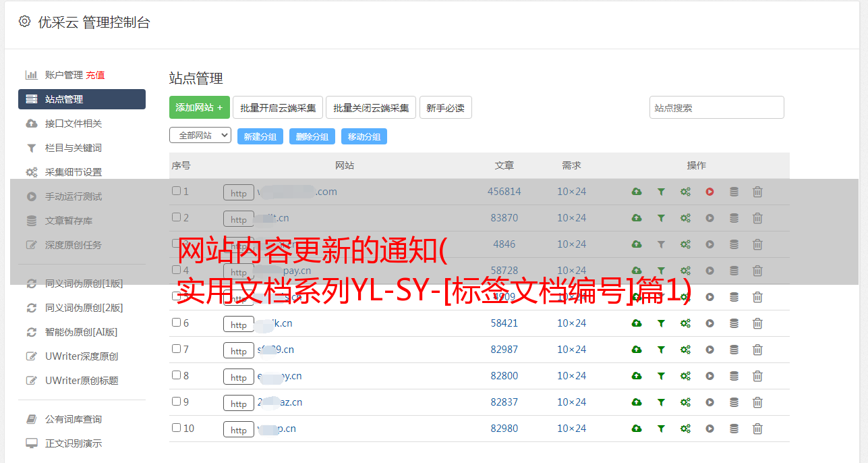Viewport: 868px width, 463px height.
Task: Open 公有词库查询 sidebar item
Action: [x=74, y=419]
